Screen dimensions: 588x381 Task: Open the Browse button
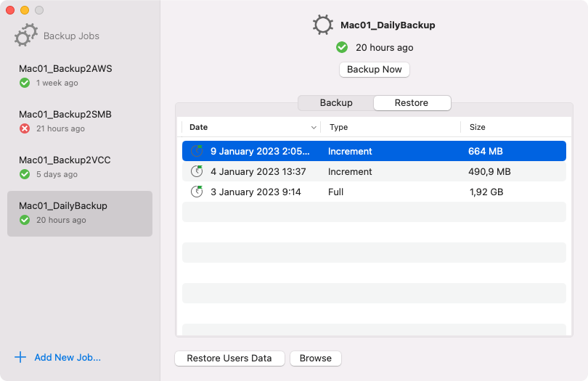coord(316,359)
